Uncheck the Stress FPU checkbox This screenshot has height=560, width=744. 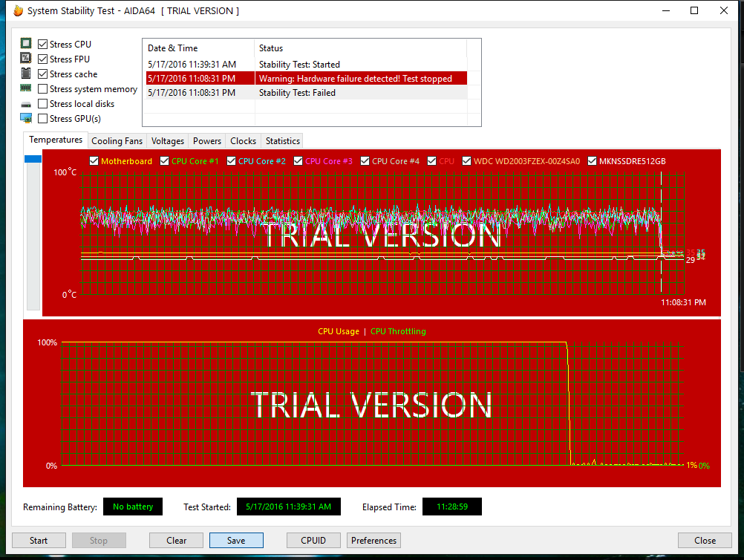pyautogui.click(x=43, y=59)
